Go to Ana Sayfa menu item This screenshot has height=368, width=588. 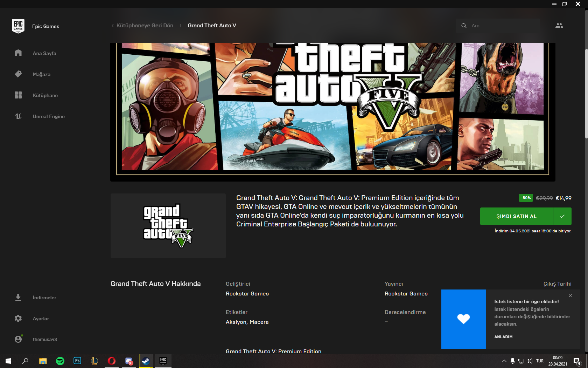click(44, 53)
